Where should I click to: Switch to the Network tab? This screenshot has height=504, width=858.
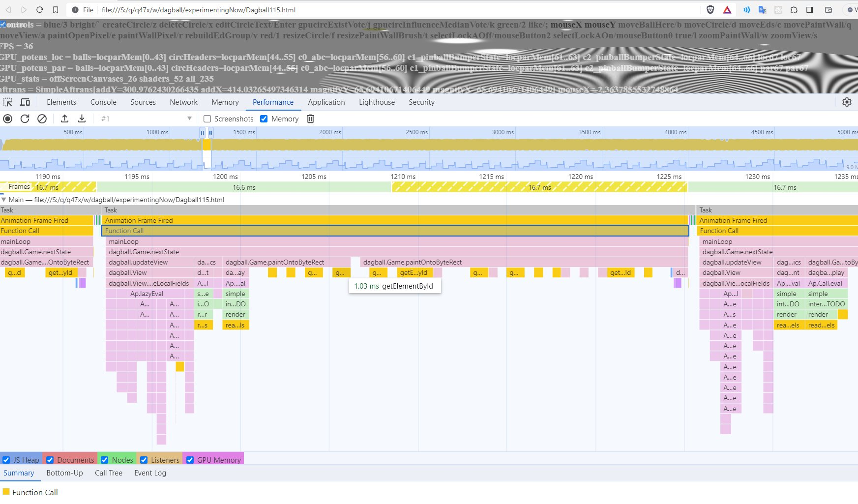click(183, 102)
